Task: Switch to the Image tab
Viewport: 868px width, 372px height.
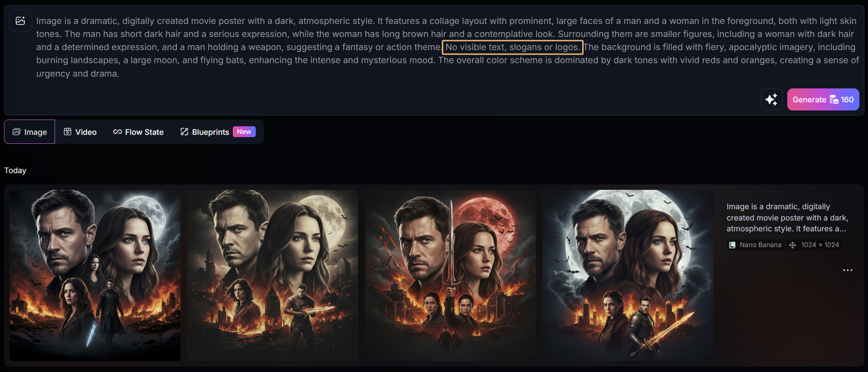Action: [30, 132]
